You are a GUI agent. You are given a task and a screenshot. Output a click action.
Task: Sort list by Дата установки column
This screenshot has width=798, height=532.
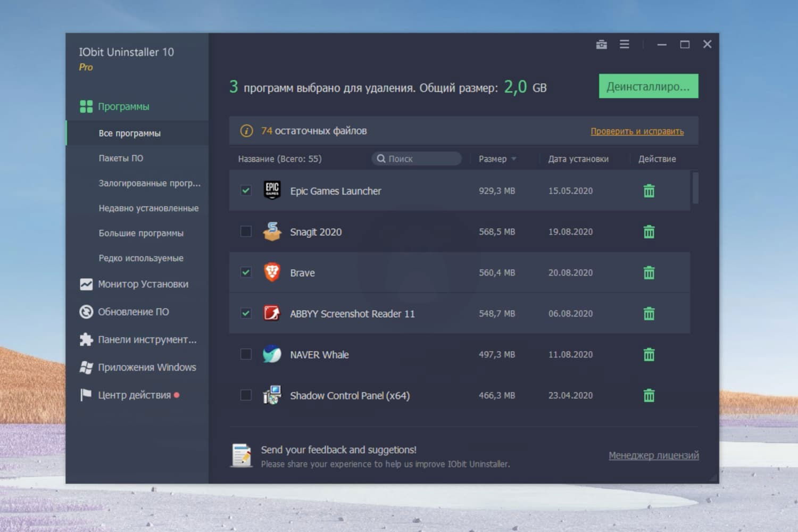[x=577, y=159]
